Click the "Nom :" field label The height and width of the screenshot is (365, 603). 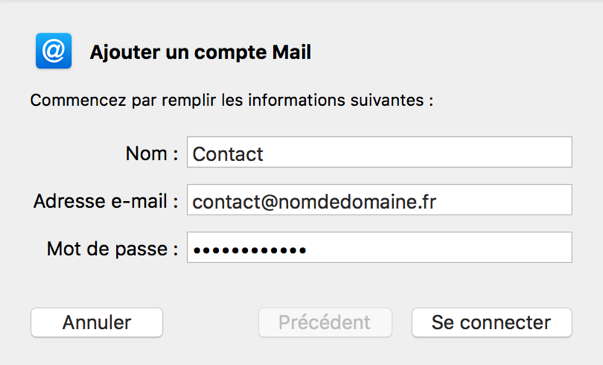tap(152, 154)
